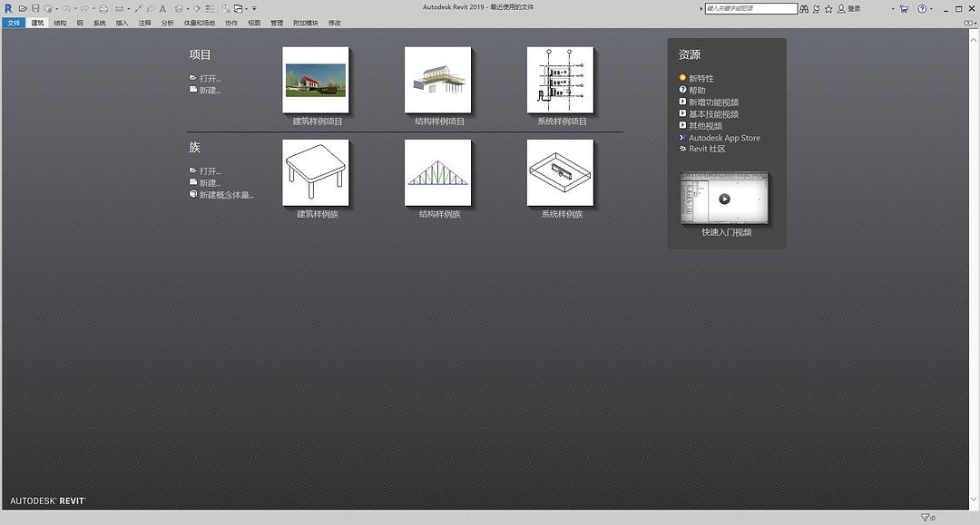Expand the Customize Quick Access Toolbar dropdown
Screen dimensions: 980x525
(x=254, y=8)
